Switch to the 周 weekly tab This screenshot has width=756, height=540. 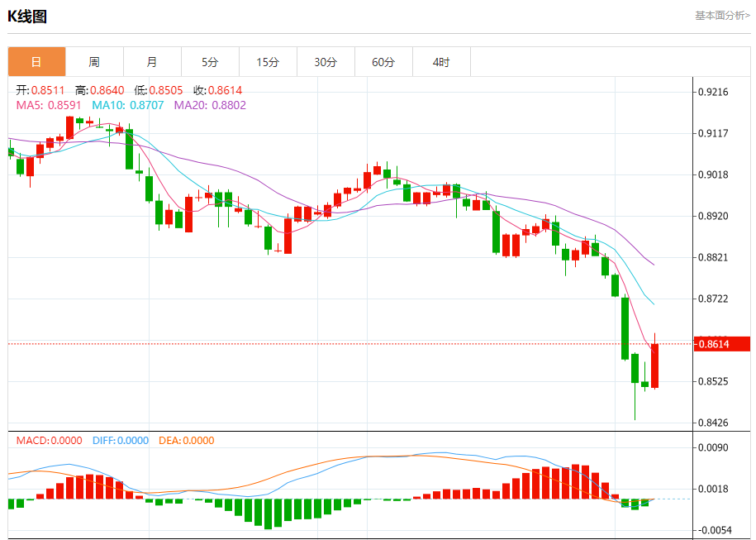(x=94, y=62)
